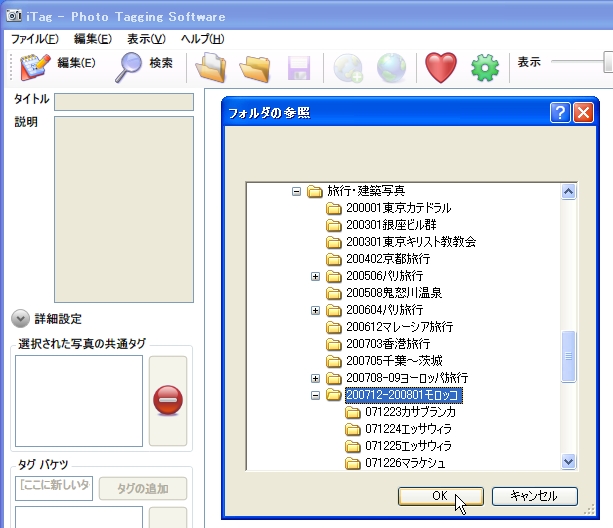Collapse the 200712-200801モロッコ folder node
The image size is (613, 528).
coord(315,396)
